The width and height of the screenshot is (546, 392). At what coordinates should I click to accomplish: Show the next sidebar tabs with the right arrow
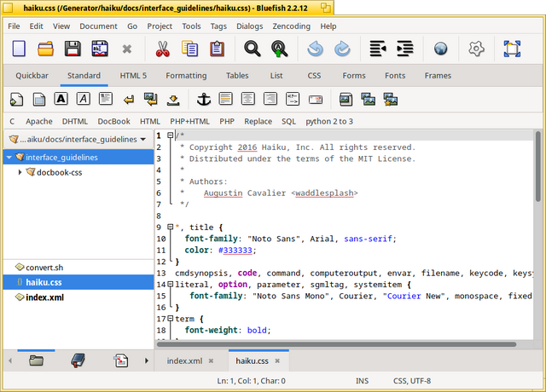(147, 360)
